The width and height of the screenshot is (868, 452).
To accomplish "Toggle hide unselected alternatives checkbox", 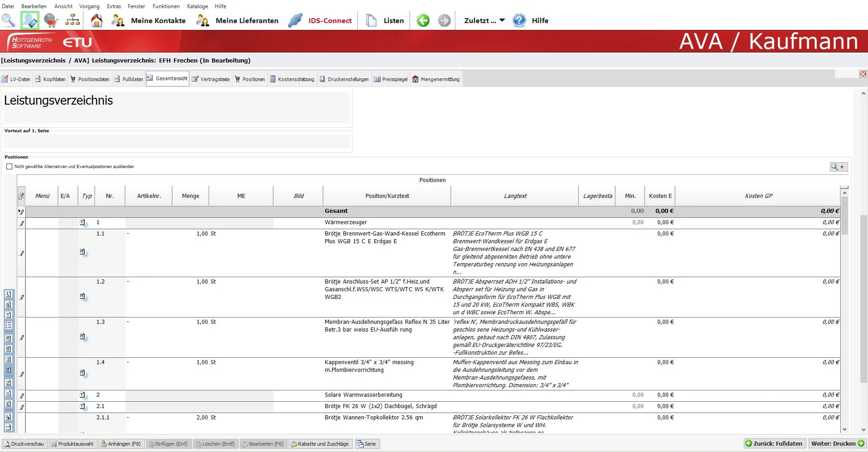I will coord(9,167).
